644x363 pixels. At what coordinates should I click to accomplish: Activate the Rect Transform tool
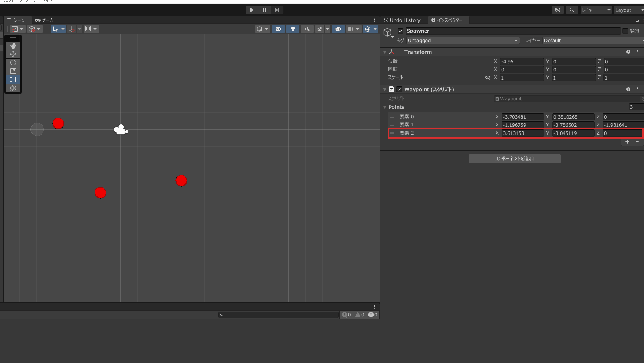click(13, 80)
